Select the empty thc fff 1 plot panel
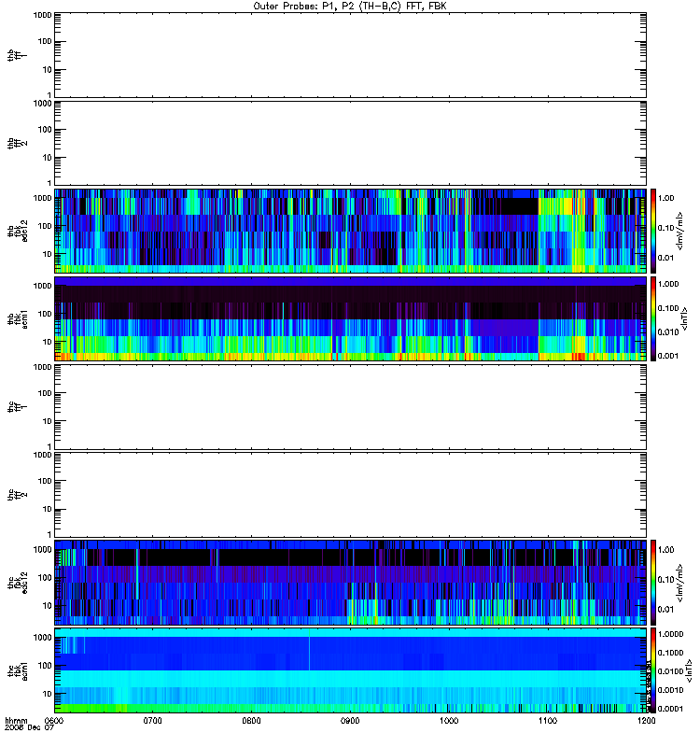The image size is (700, 747). pos(351,407)
